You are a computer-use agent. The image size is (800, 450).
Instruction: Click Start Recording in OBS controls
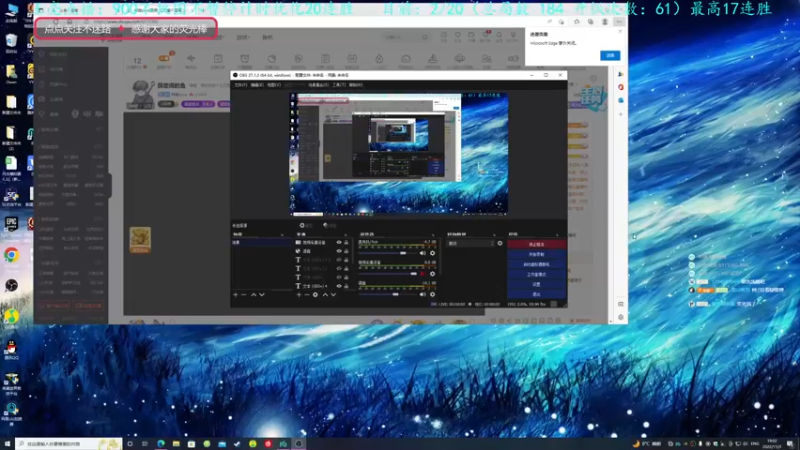coord(536,254)
